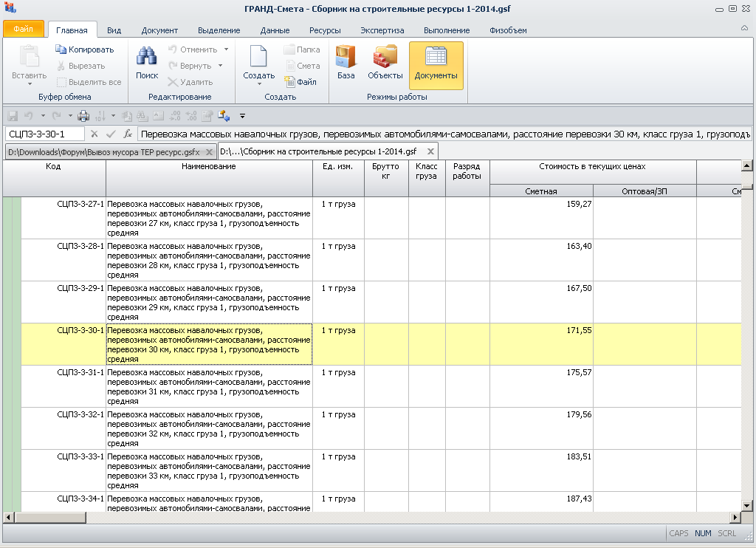Click the Сметная column header

[x=541, y=191]
